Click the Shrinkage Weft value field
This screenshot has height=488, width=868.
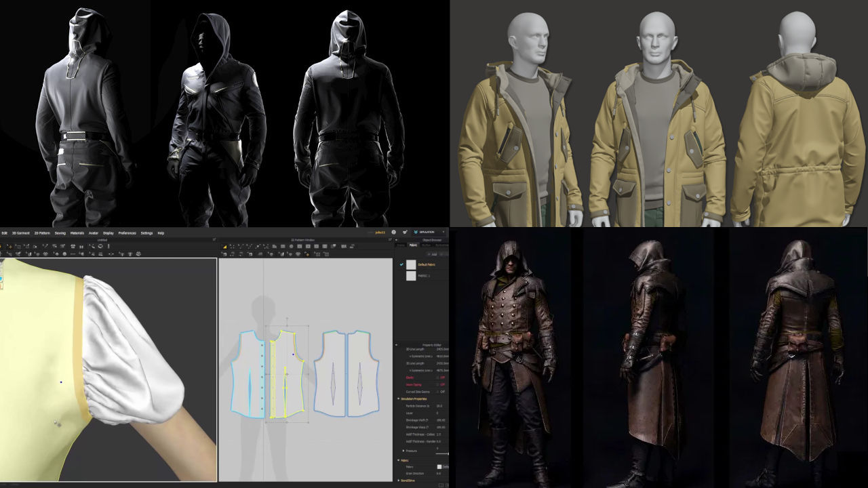(442, 420)
